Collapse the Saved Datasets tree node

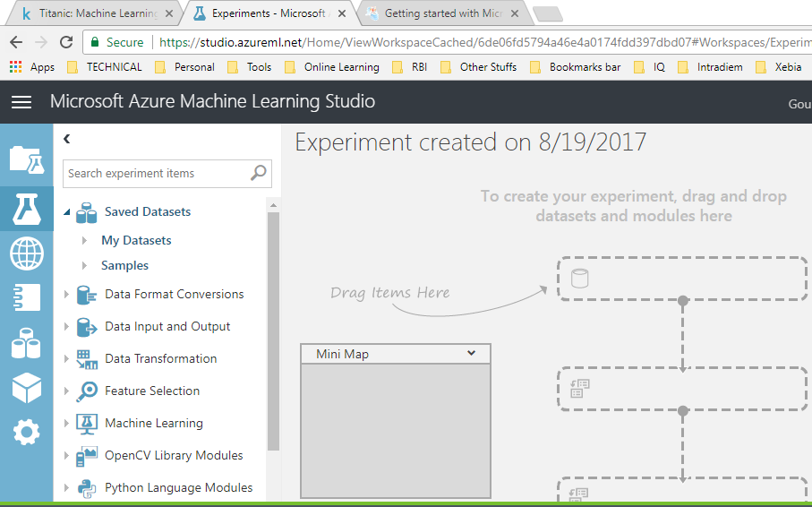coord(67,211)
